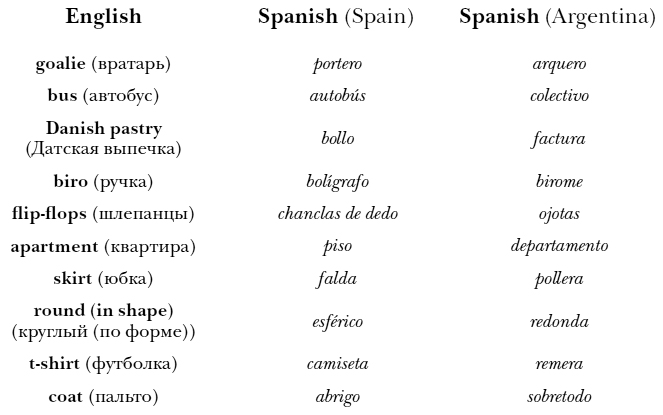
Task: Click the word "esférico"
Action: (x=337, y=322)
